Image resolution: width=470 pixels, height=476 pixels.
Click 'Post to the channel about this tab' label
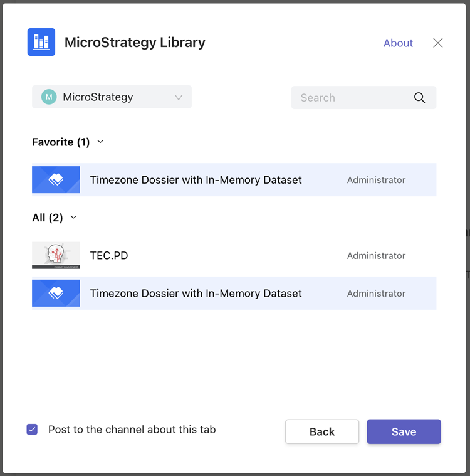(132, 430)
